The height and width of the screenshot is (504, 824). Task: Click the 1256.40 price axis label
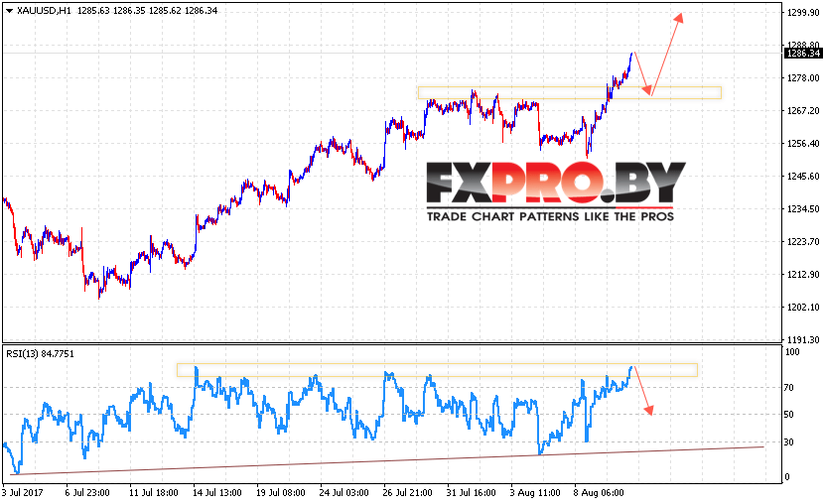(x=803, y=143)
